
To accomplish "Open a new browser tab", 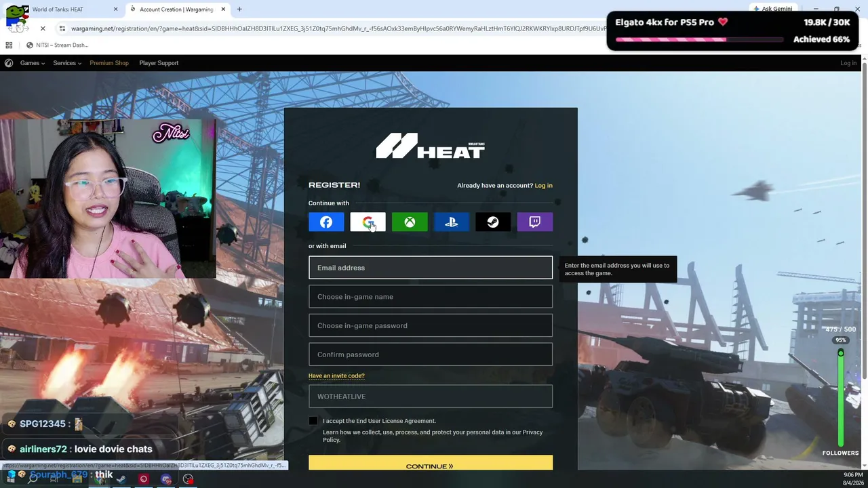I will [239, 9].
